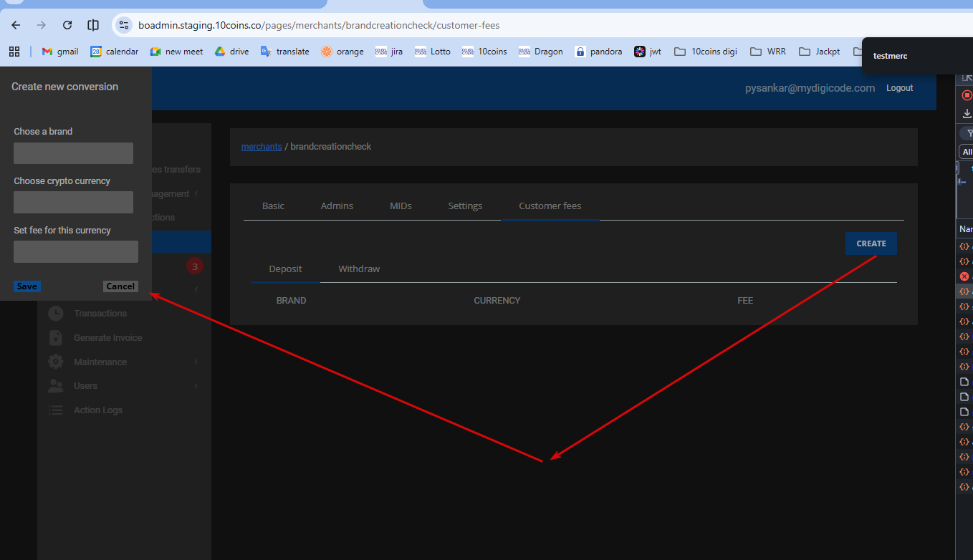Click the Maintenance gear icon

(x=55, y=362)
